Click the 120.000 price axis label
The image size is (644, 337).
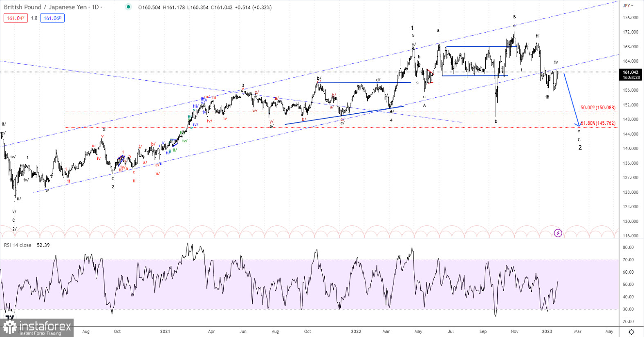(631, 221)
